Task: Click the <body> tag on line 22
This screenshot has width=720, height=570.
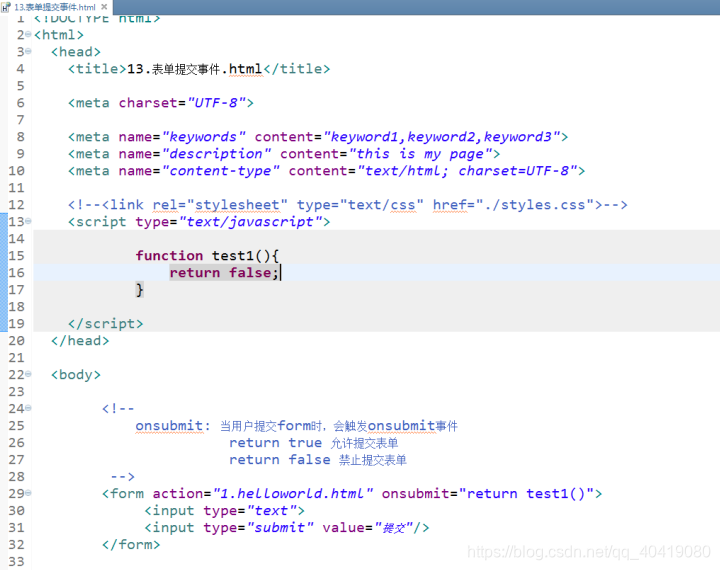Action: (x=76, y=375)
